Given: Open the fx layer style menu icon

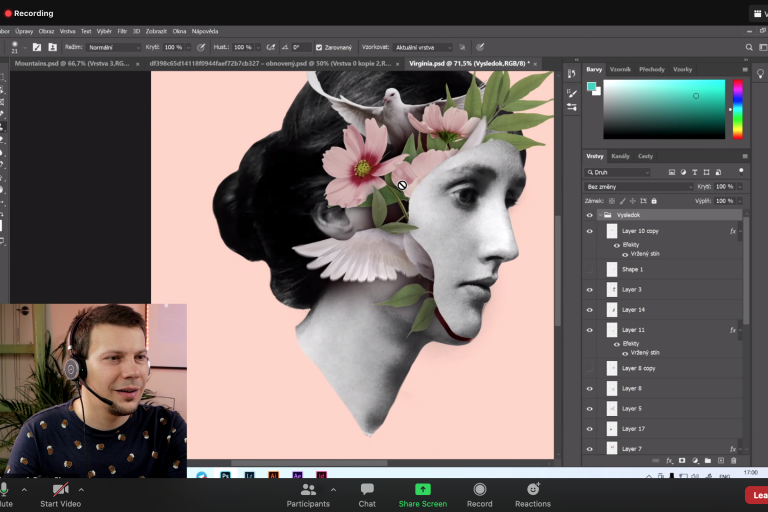Looking at the screenshot, I should 669,460.
